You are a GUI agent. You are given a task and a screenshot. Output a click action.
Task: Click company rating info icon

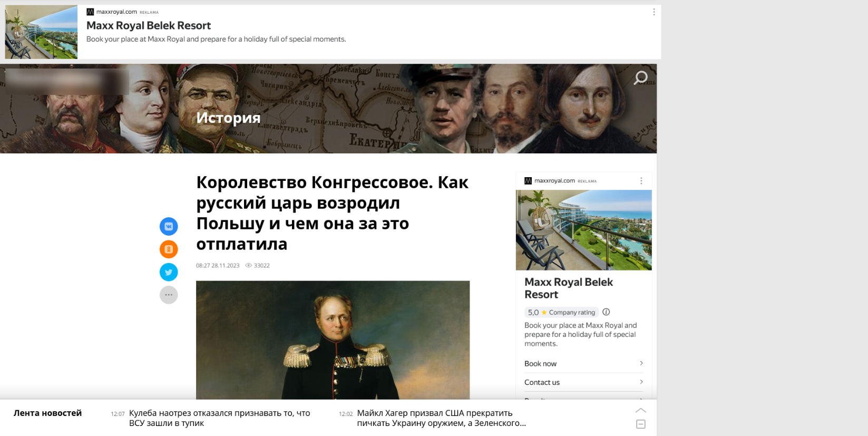[x=606, y=312]
